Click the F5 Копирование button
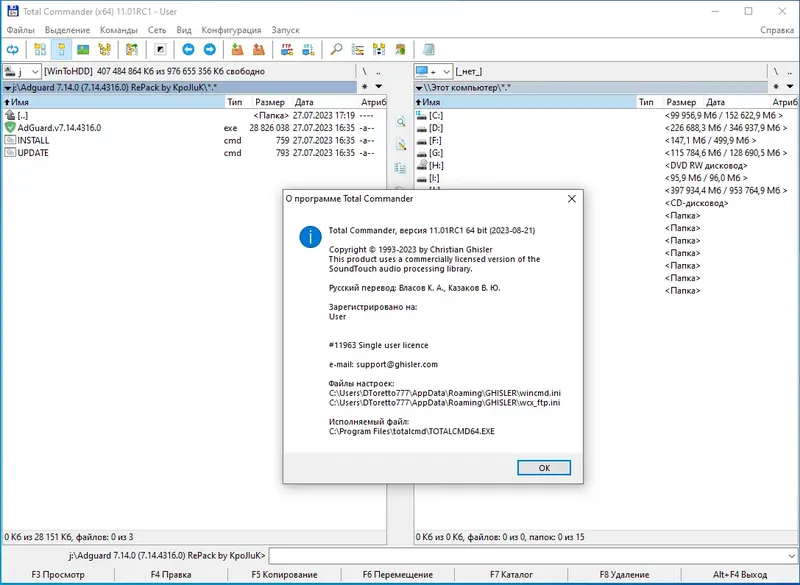 pos(284,575)
